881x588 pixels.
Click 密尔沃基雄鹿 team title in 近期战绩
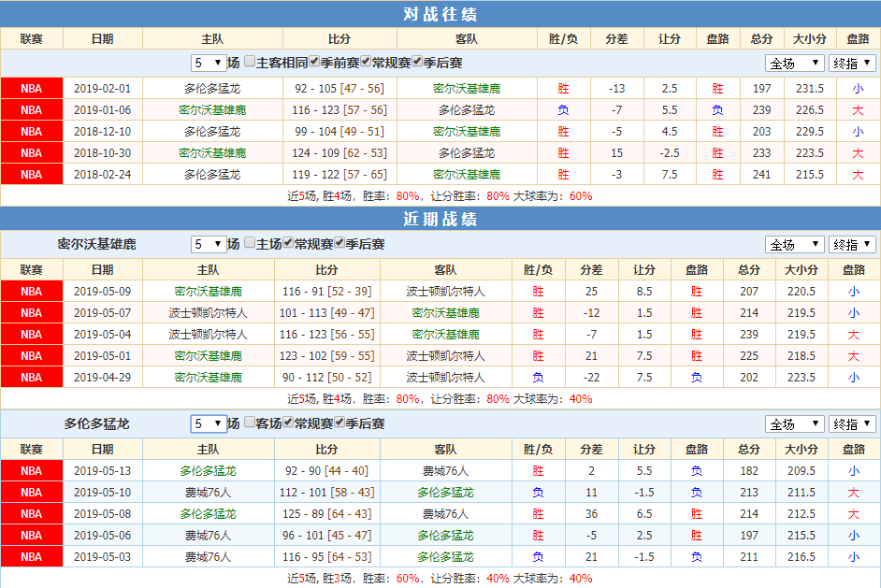point(96,244)
